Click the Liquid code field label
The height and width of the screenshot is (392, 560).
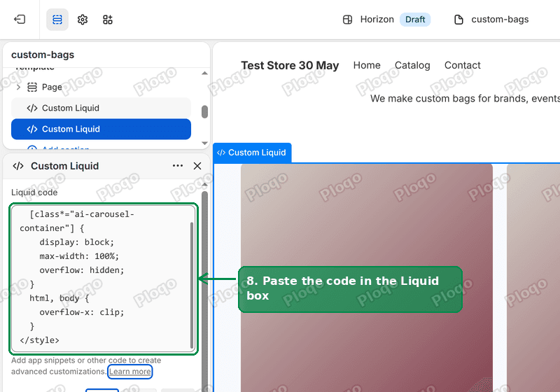(x=34, y=192)
